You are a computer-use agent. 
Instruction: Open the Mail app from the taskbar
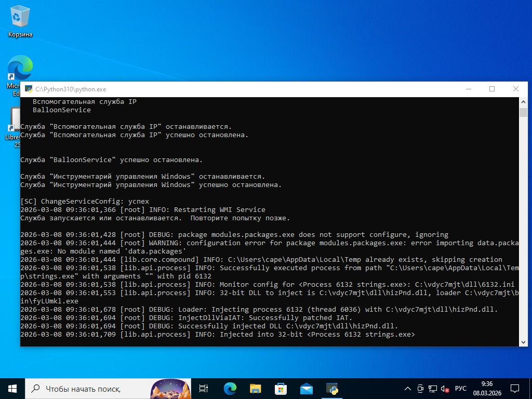[x=306, y=388]
